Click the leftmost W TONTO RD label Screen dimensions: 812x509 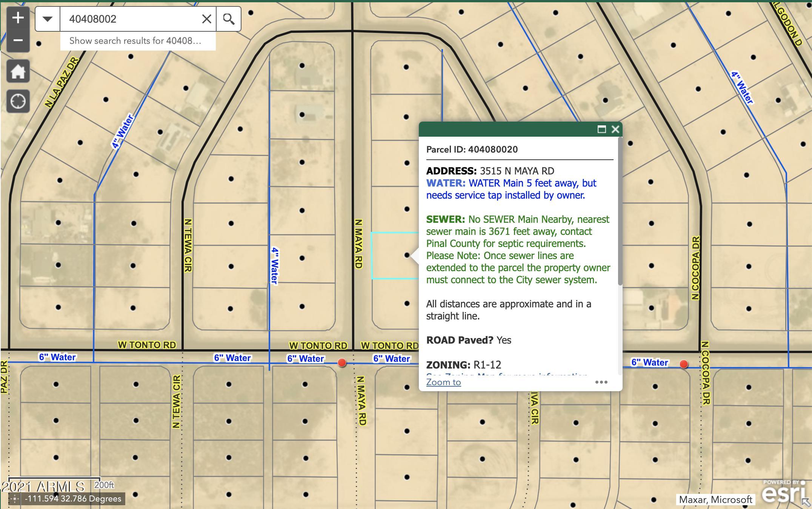(147, 345)
